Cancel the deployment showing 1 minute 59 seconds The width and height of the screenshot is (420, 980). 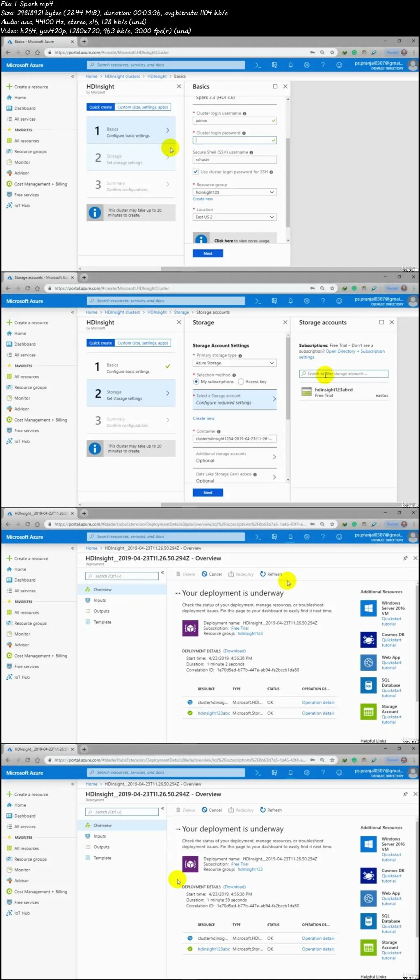pyautogui.click(x=212, y=810)
